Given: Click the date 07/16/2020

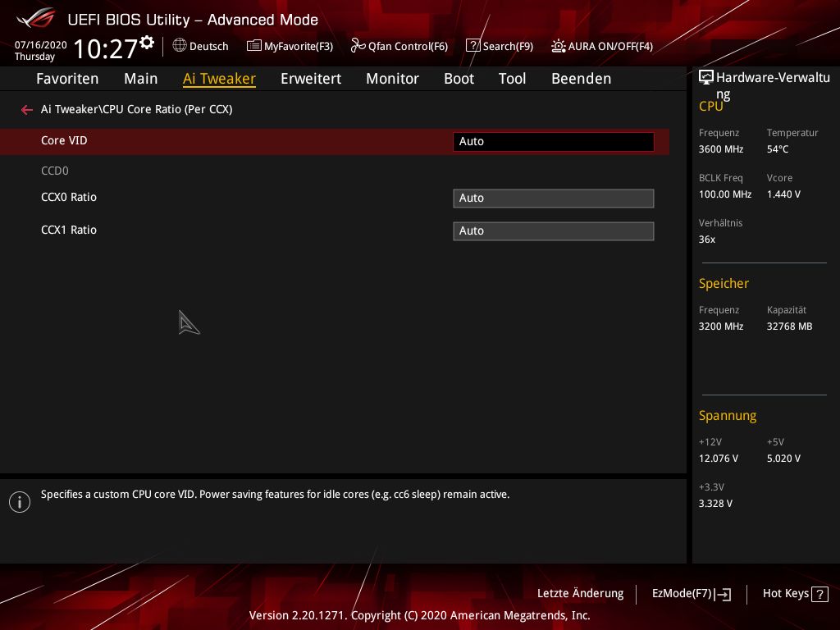Looking at the screenshot, I should point(41,45).
